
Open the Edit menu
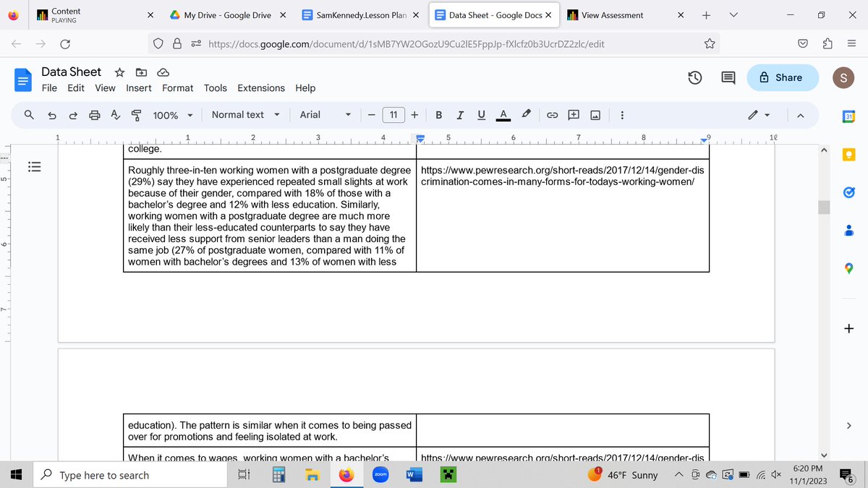76,88
